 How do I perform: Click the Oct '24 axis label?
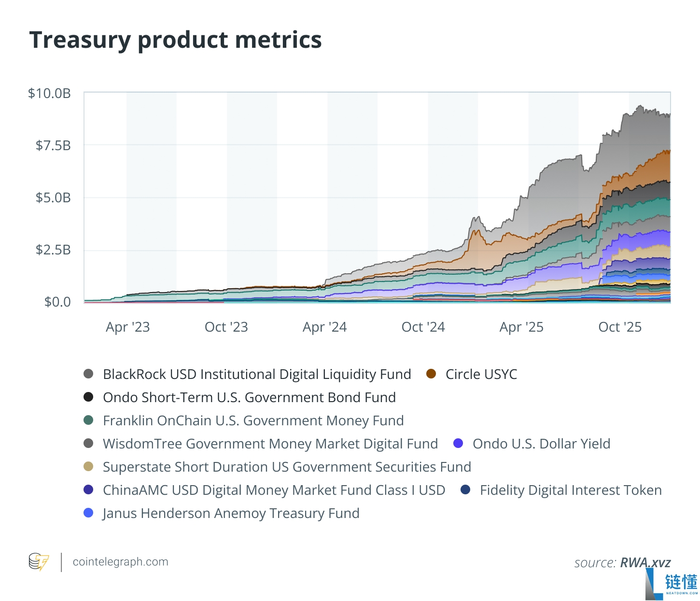[423, 327]
